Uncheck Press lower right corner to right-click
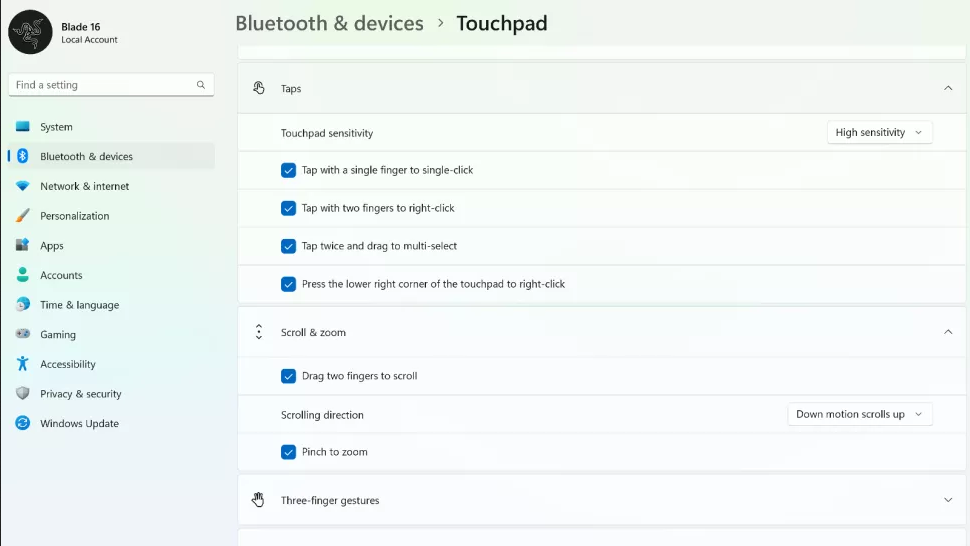The image size is (970, 546). point(288,284)
